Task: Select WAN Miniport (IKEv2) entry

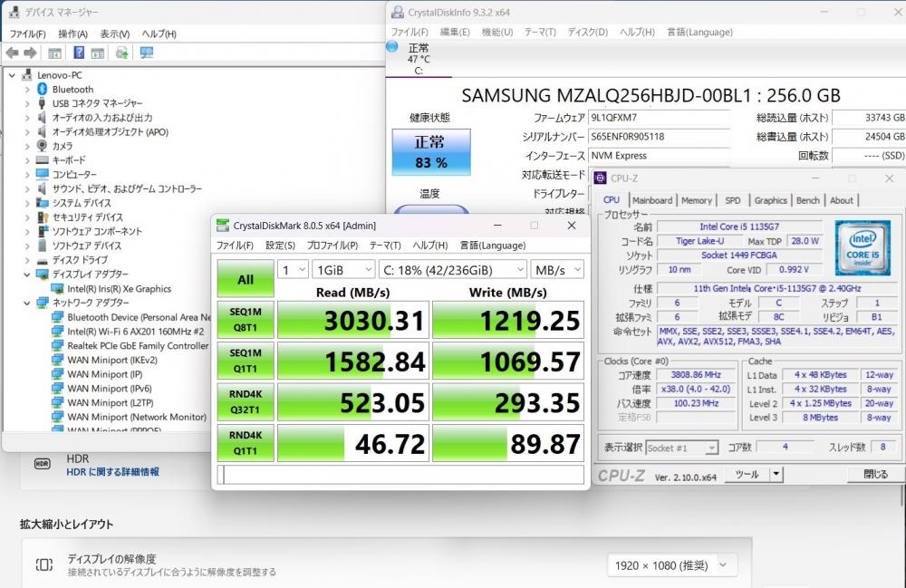Action: pos(112,360)
